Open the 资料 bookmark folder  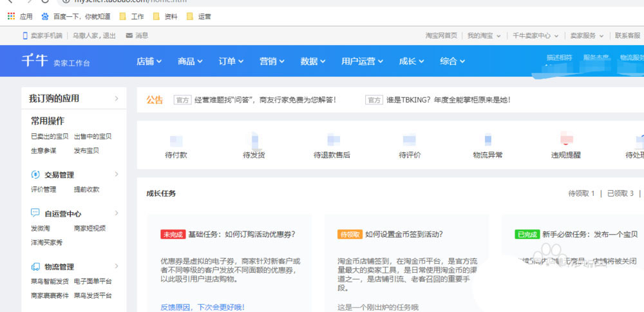(165, 17)
